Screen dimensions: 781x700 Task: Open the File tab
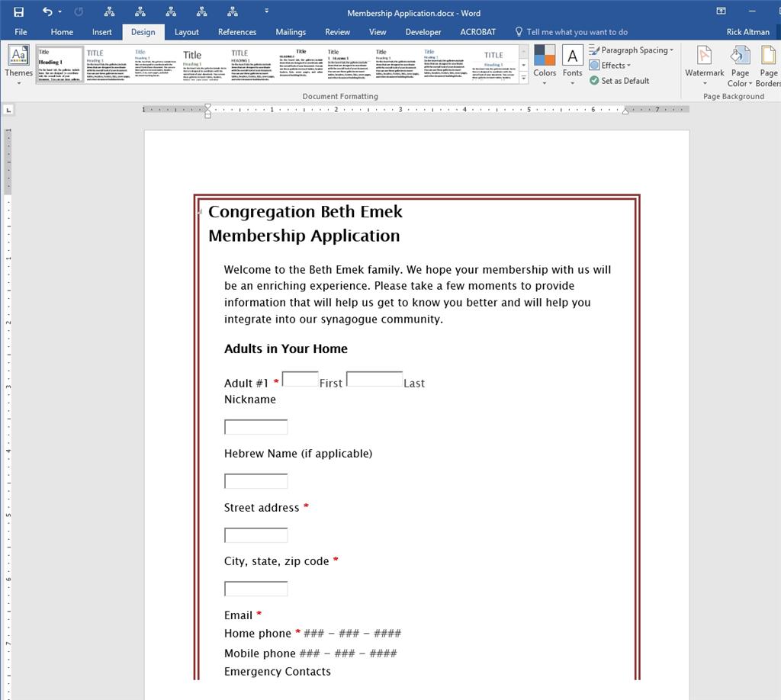[x=21, y=32]
